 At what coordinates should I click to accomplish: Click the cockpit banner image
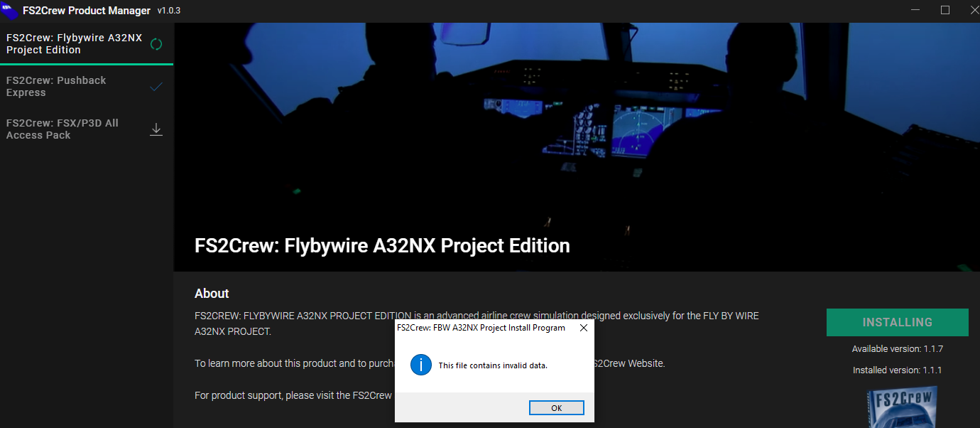pos(577,147)
